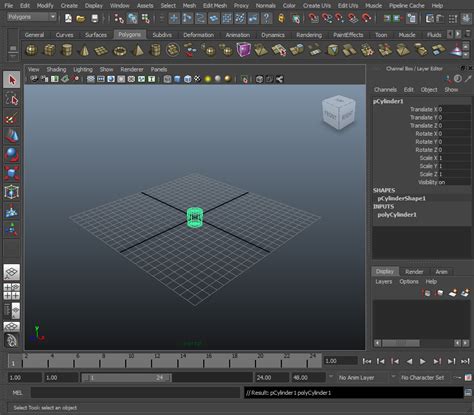The width and height of the screenshot is (474, 415).
Task: Select the Rotate tool
Action: pyautogui.click(x=12, y=155)
